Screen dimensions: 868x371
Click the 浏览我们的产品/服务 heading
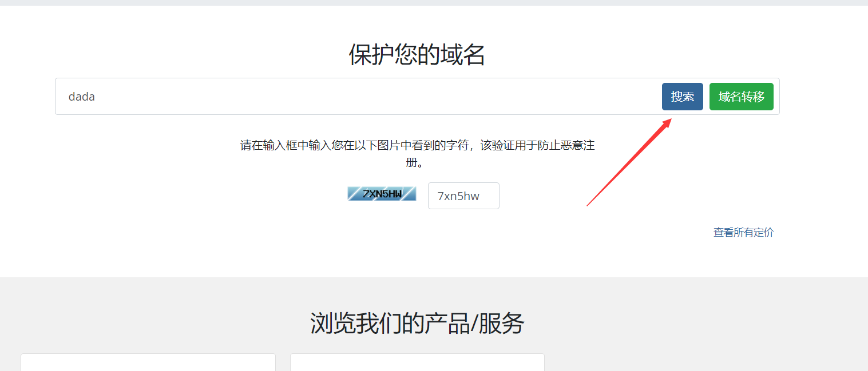[417, 323]
